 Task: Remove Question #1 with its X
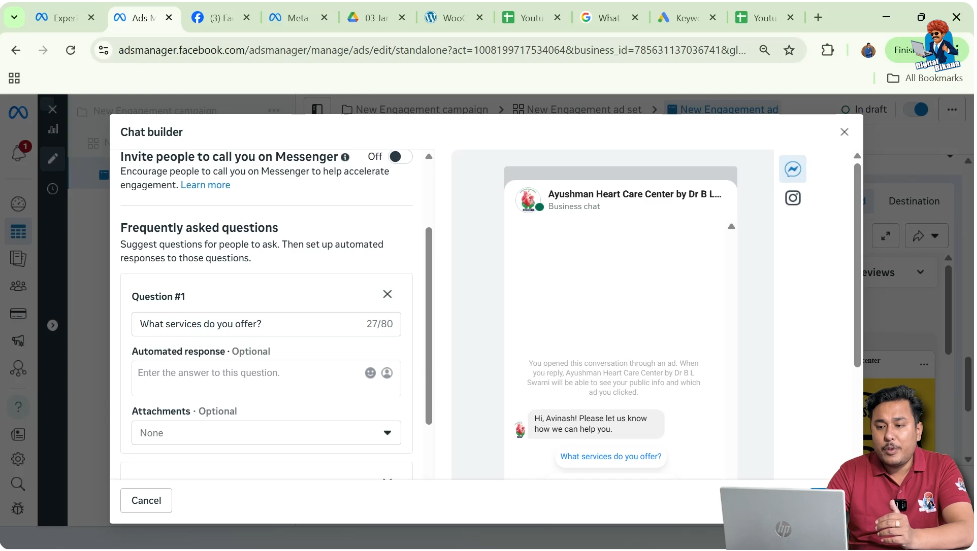(x=387, y=294)
